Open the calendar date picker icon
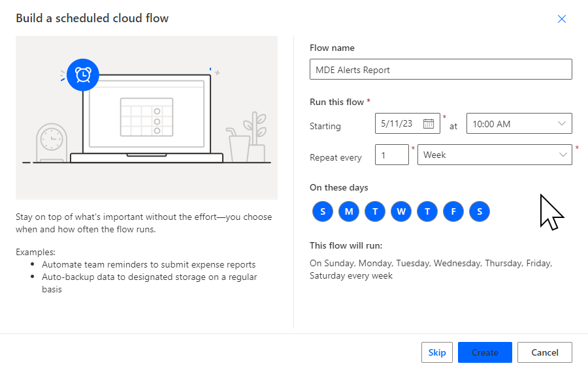The height and width of the screenshot is (370, 588). point(429,124)
